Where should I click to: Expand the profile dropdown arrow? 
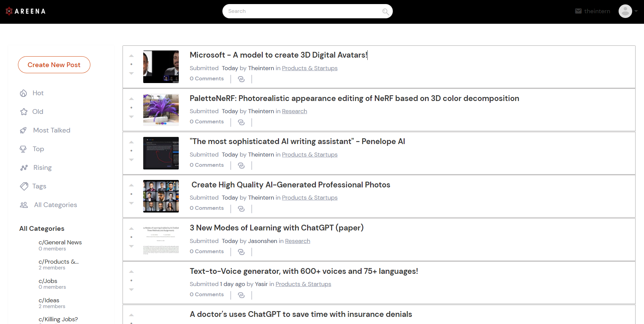(636, 11)
